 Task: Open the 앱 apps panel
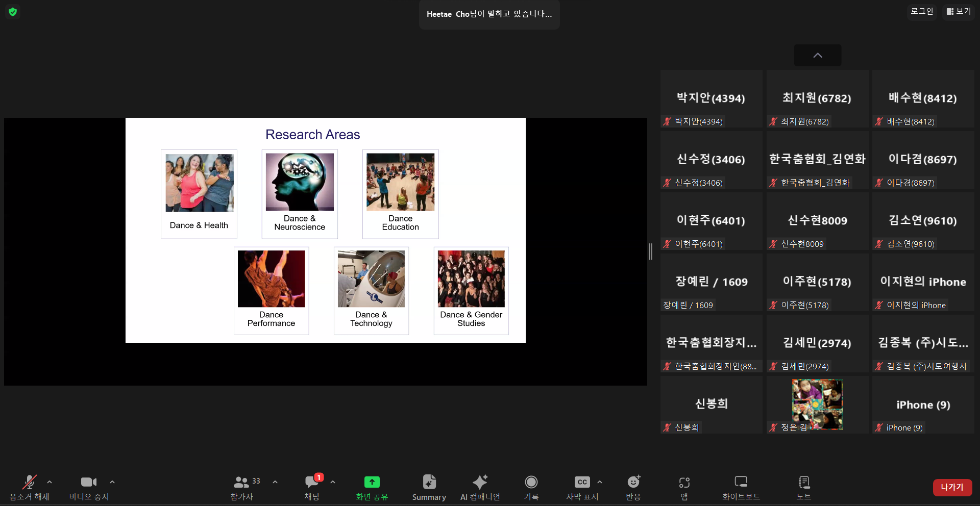pyautogui.click(x=684, y=488)
